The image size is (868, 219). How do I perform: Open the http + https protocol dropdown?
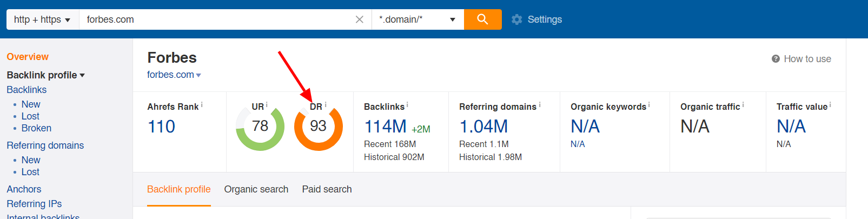42,19
